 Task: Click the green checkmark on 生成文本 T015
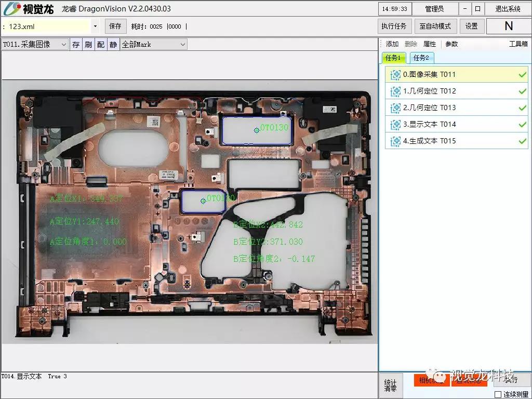pos(523,141)
